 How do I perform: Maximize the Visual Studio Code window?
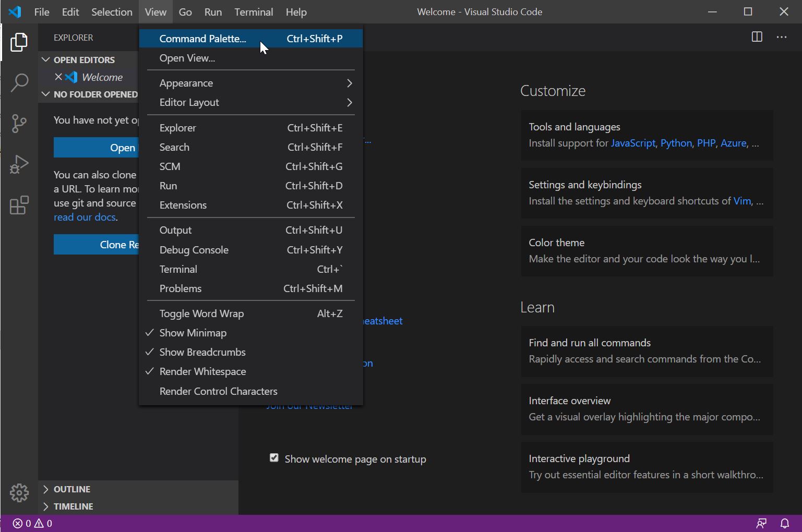(x=748, y=11)
